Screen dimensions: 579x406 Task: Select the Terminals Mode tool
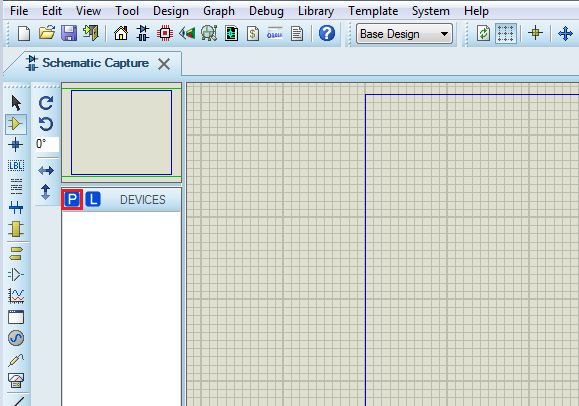[16, 254]
